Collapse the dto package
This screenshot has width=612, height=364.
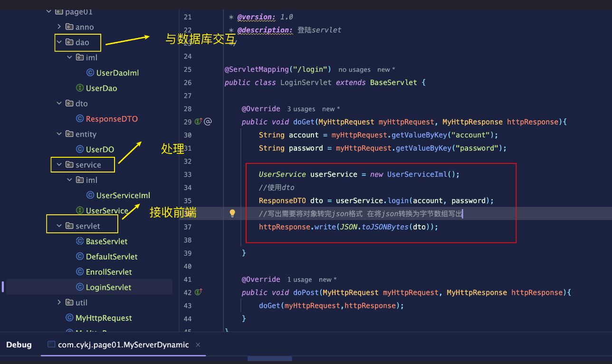pos(59,103)
